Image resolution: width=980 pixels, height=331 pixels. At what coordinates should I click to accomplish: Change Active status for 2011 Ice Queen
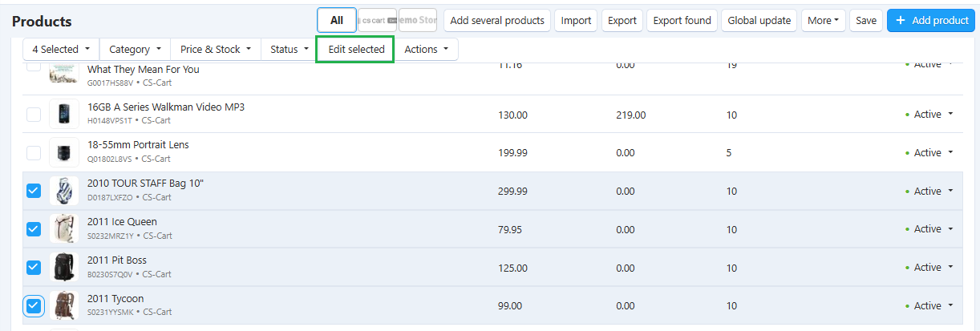pos(930,229)
